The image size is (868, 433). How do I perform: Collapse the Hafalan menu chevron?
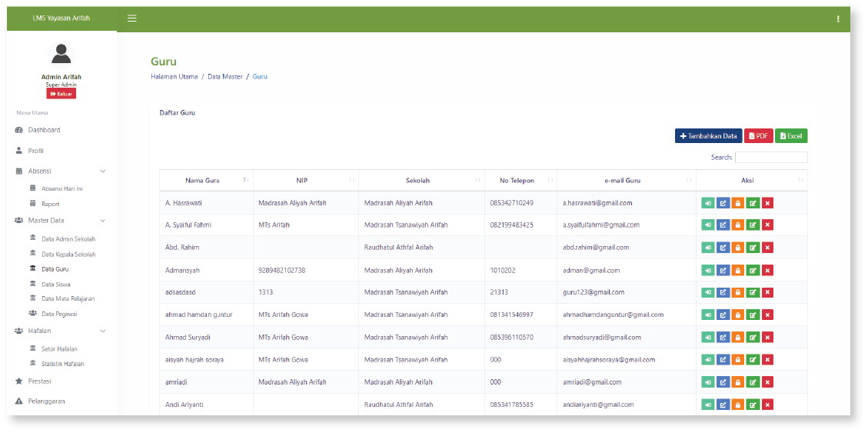coord(102,331)
